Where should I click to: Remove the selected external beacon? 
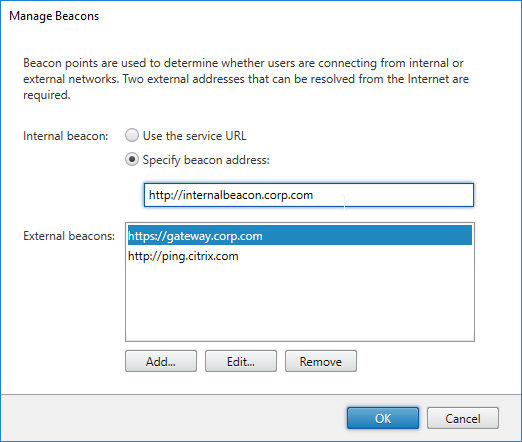click(x=321, y=361)
